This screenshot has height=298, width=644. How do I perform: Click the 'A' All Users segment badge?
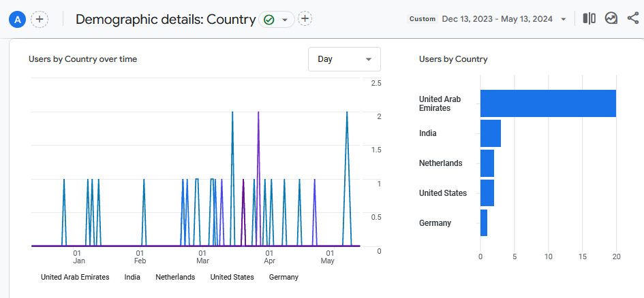pos(17,19)
